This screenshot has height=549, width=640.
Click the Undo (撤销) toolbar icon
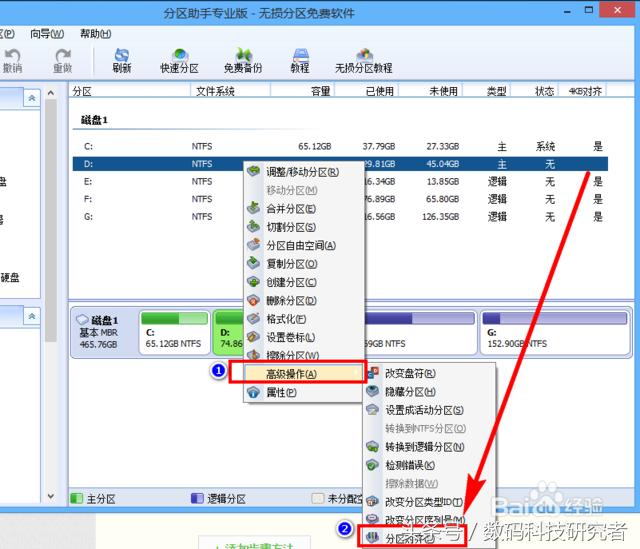[12, 61]
